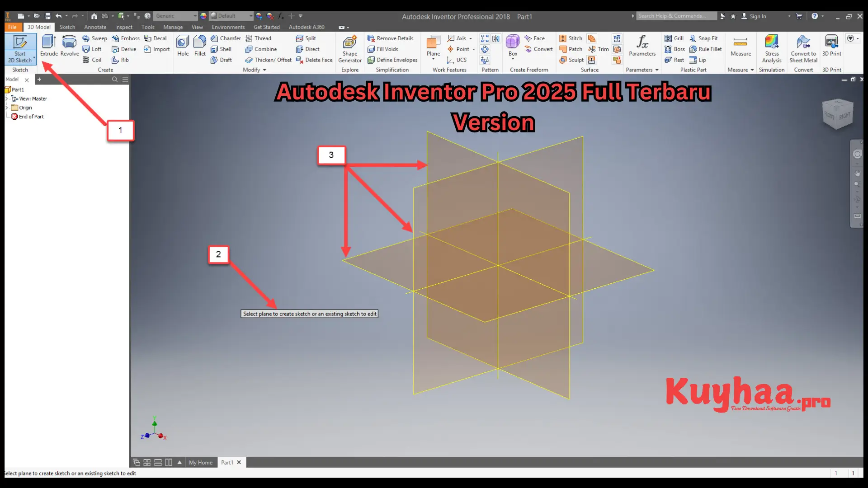Click the View Master item
Image resolution: width=868 pixels, height=488 pixels.
click(32, 99)
